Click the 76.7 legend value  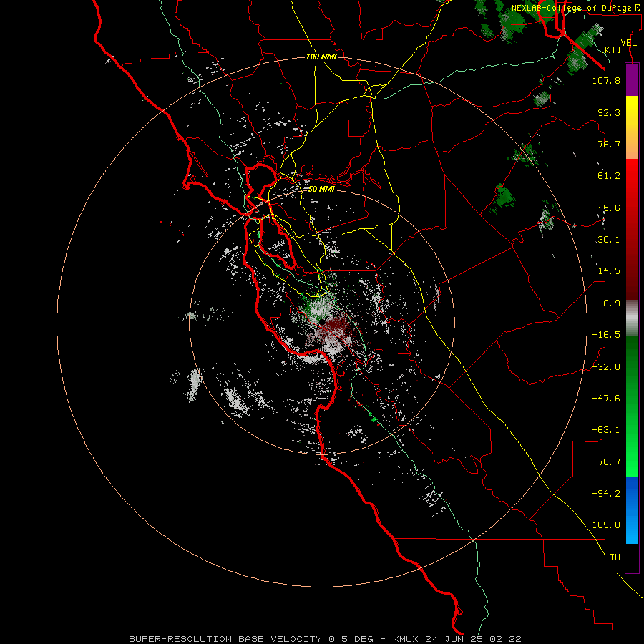[609, 144]
